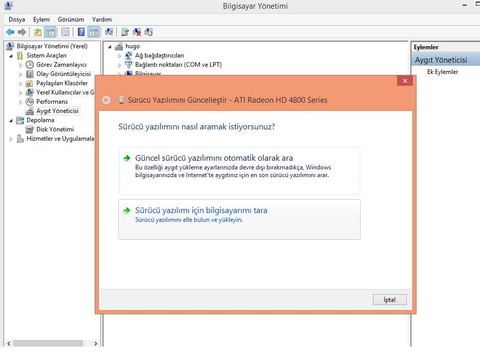Click the İptal button in driver dialog
480x364 pixels.
(390, 299)
